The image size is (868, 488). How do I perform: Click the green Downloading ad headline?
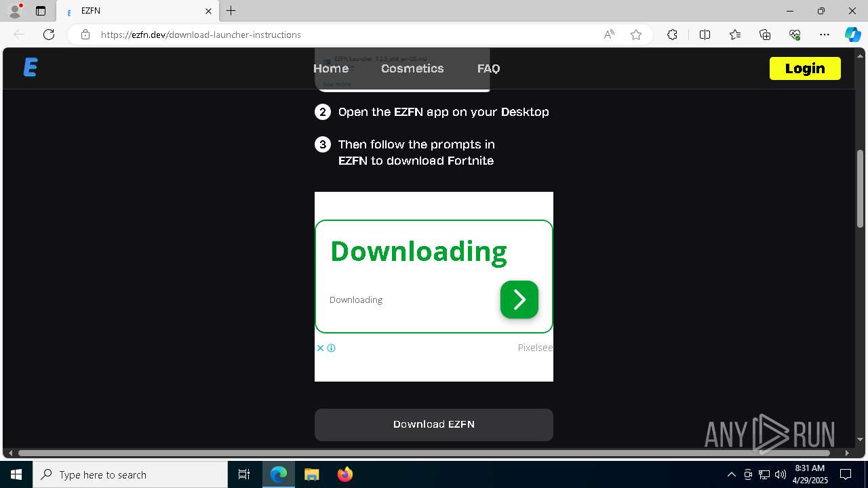click(418, 251)
